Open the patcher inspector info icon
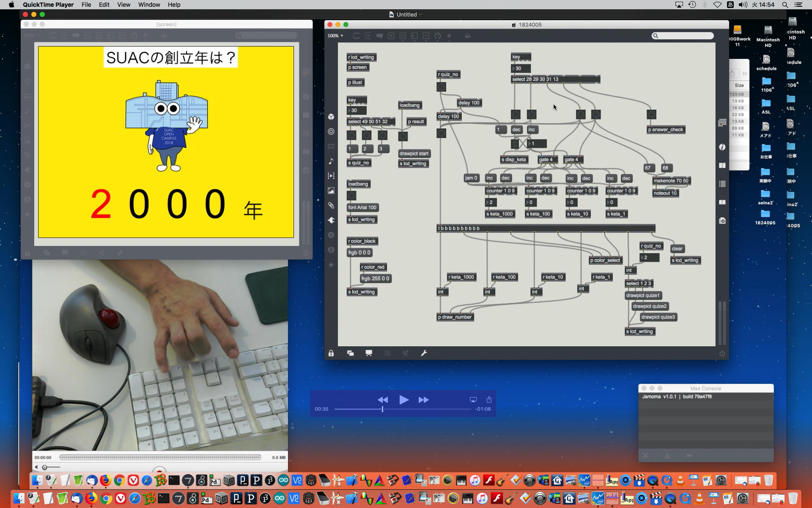812x508 pixels. point(722,147)
